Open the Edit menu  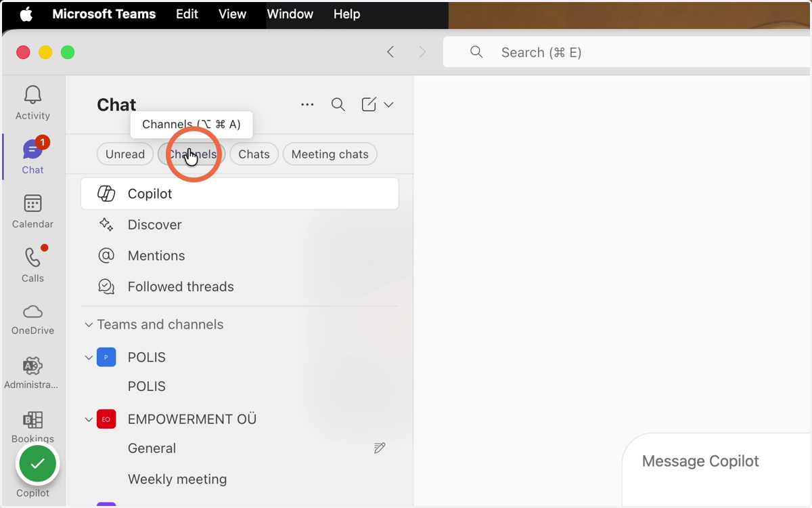pyautogui.click(x=187, y=14)
